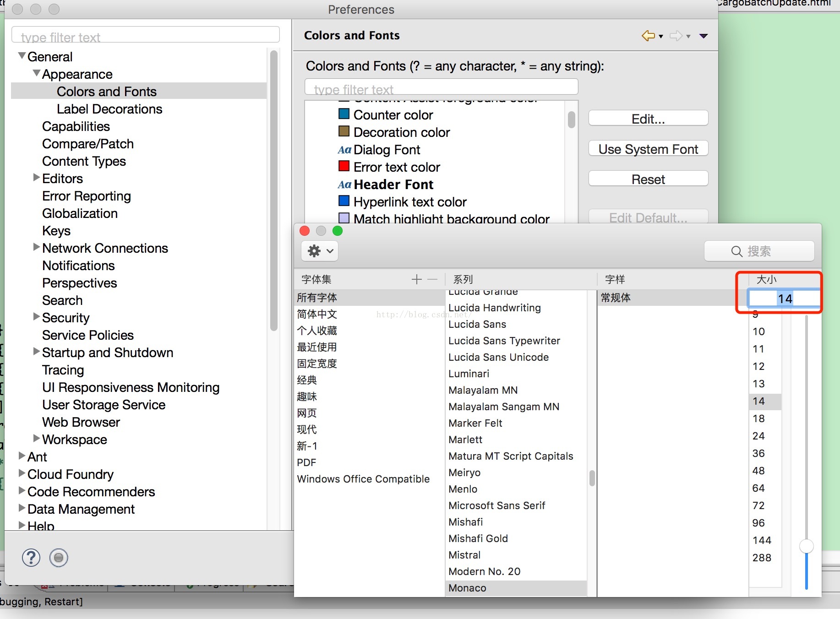Viewport: 840px width, 619px height.
Task: Add a new font collection with plus
Action: (416, 279)
